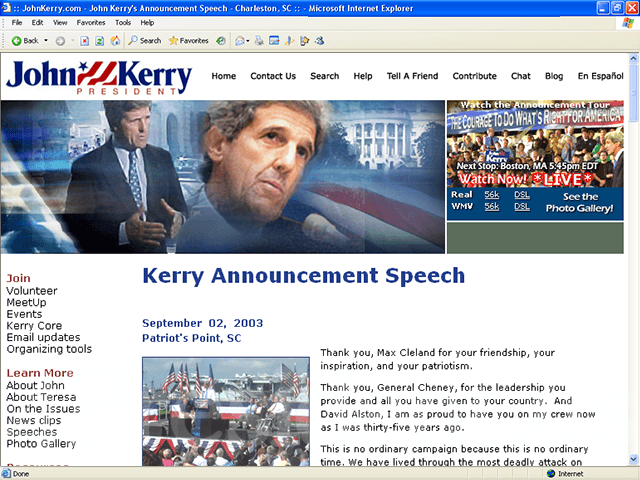Click the WMV DSL stream link
The width and height of the screenshot is (640, 480).
coord(522,207)
